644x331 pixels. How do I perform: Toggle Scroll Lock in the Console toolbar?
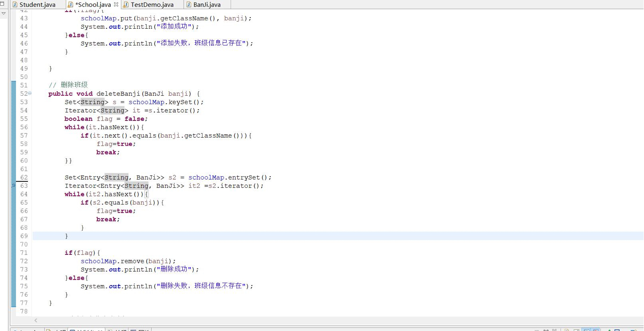[577, 330]
